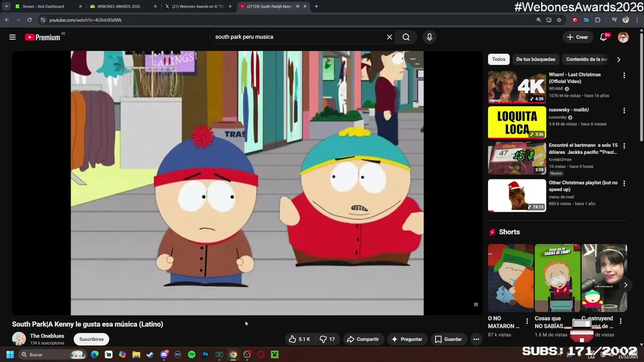Open more actions ellipsis below video
Image resolution: width=644 pixels, height=362 pixels.
click(476, 339)
